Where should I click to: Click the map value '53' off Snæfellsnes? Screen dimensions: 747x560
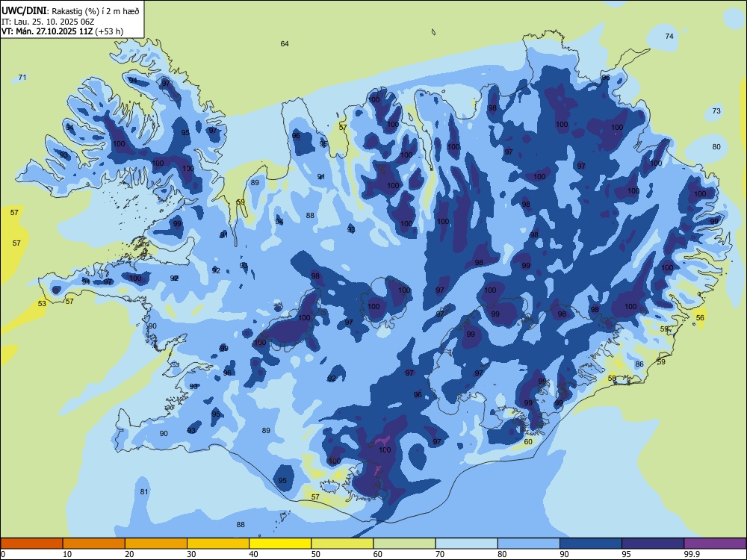42,303
